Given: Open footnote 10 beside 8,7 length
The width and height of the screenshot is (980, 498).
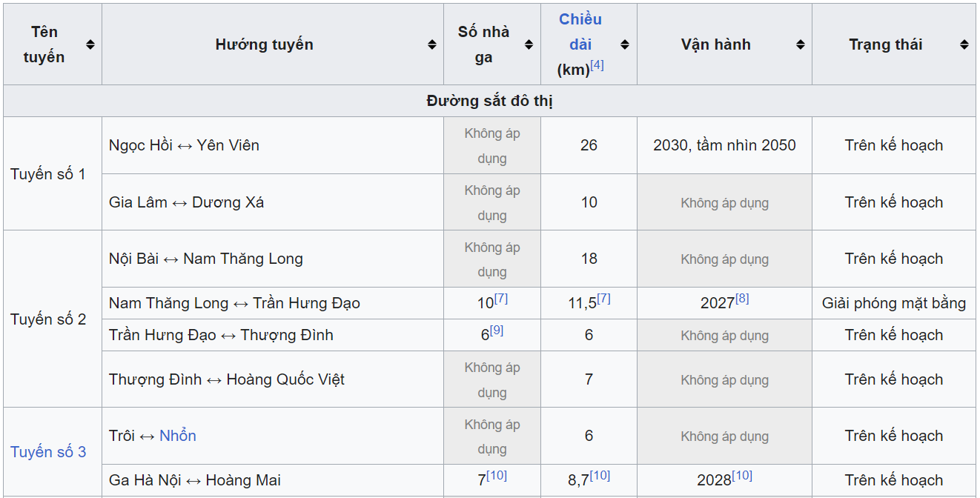Looking at the screenshot, I should click(600, 476).
